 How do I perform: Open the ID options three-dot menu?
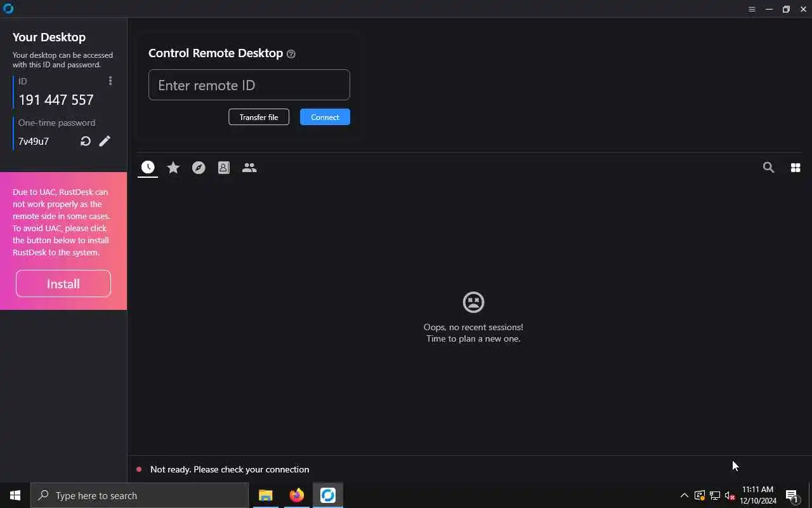110,81
